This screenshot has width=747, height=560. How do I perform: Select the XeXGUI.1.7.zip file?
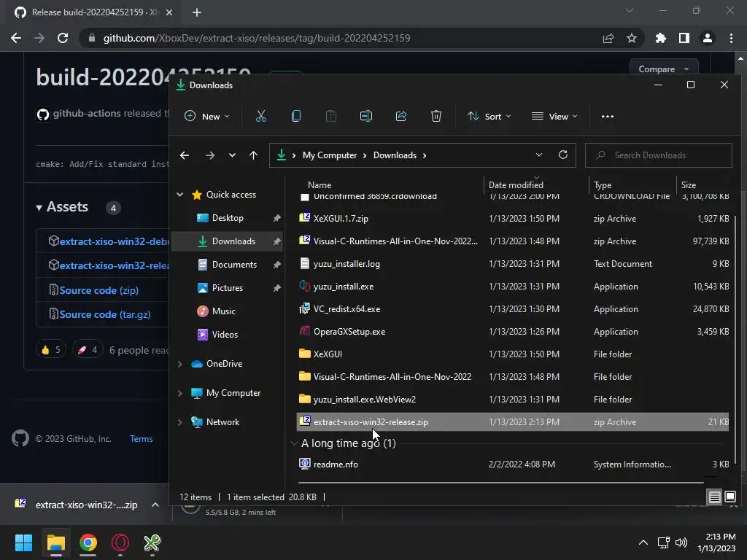513,219
